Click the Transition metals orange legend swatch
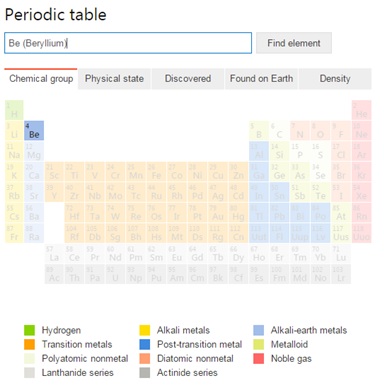Viewport: 384px width, 390px height. tap(29, 344)
